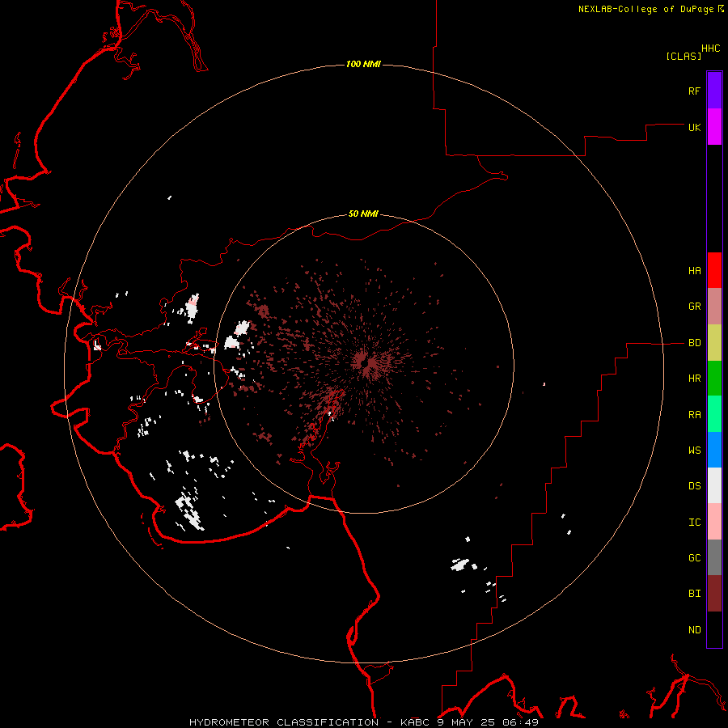Click the 'ND' legend label
The image size is (728, 728).
coord(694,630)
